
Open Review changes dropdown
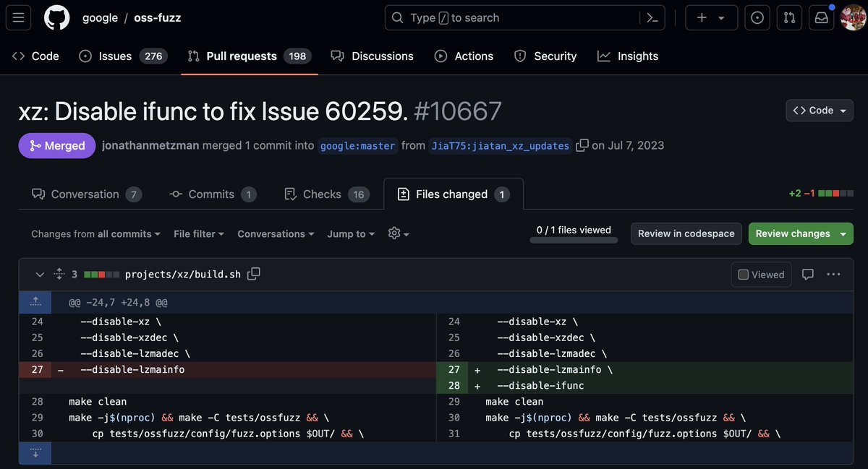(x=801, y=233)
